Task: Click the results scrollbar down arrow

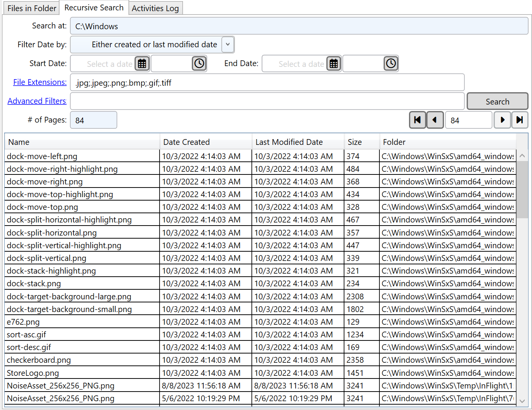Action: [522, 401]
